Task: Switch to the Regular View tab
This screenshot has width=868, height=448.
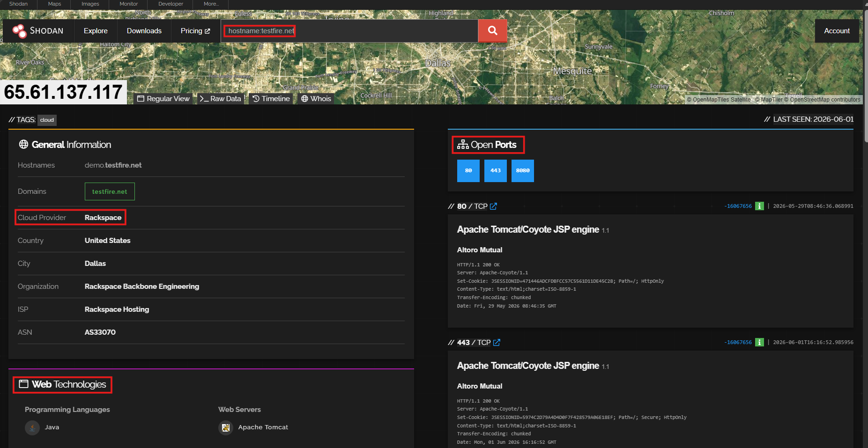Action: [163, 99]
